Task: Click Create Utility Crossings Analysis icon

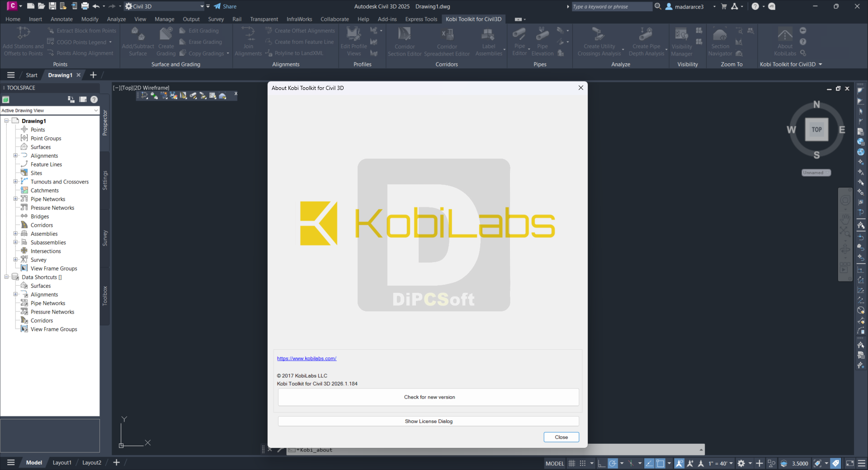Action: pyautogui.click(x=599, y=34)
